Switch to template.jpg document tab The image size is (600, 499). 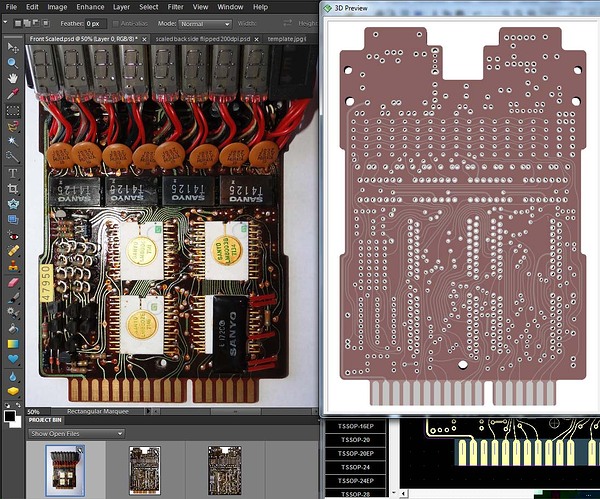pos(287,39)
